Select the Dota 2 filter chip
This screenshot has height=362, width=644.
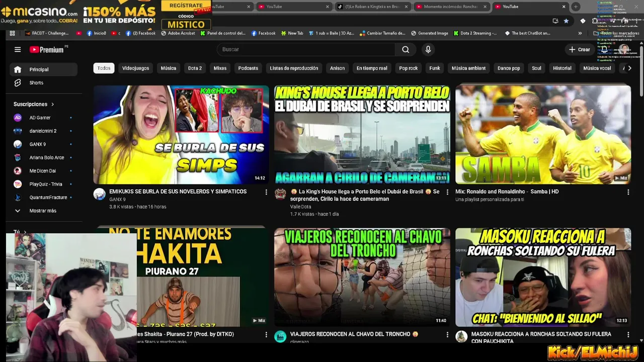tap(195, 68)
